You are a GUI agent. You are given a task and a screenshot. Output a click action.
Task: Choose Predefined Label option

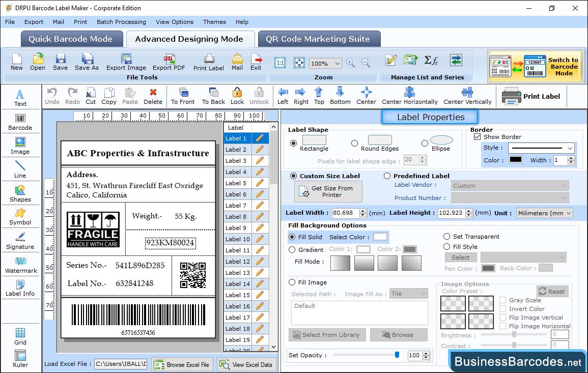click(x=387, y=176)
